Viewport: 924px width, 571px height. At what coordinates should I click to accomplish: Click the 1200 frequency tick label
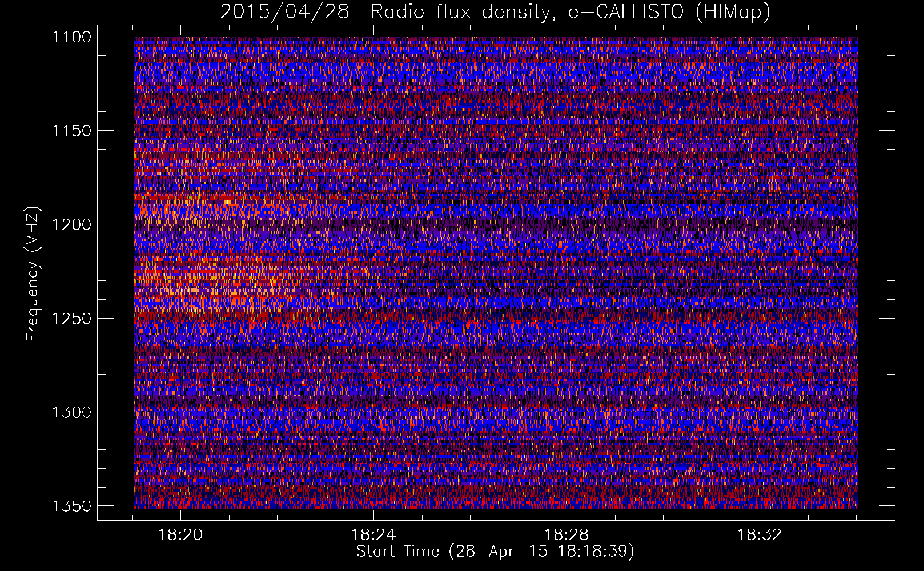point(71,224)
